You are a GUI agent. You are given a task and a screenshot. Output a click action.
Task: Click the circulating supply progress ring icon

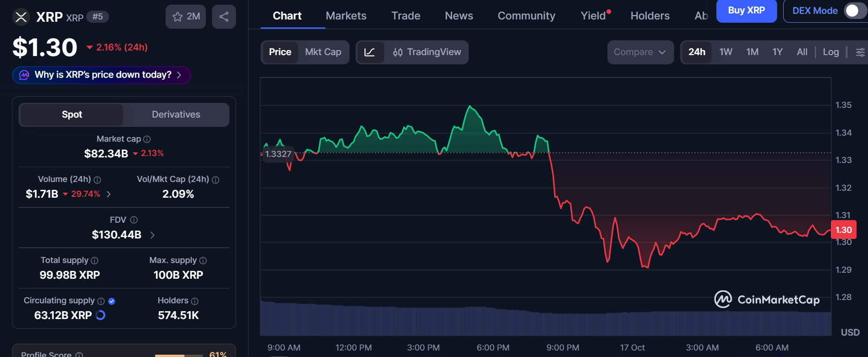(100, 315)
